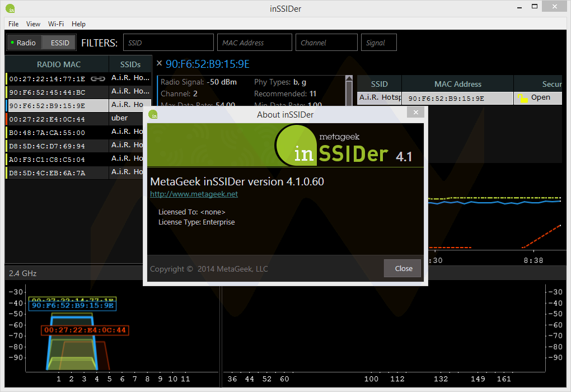The height and width of the screenshot is (392, 571).
Task: Click the blue 90:F6:52:B9:15:9E graph label
Action: pyautogui.click(x=72, y=305)
